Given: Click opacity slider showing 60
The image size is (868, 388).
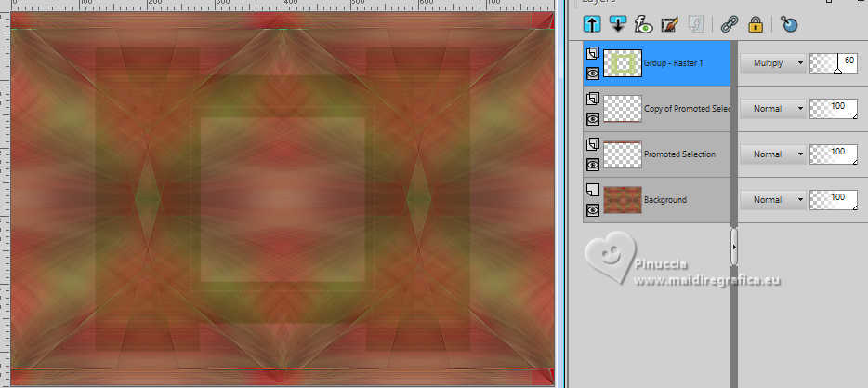Looking at the screenshot, I should pyautogui.click(x=834, y=63).
